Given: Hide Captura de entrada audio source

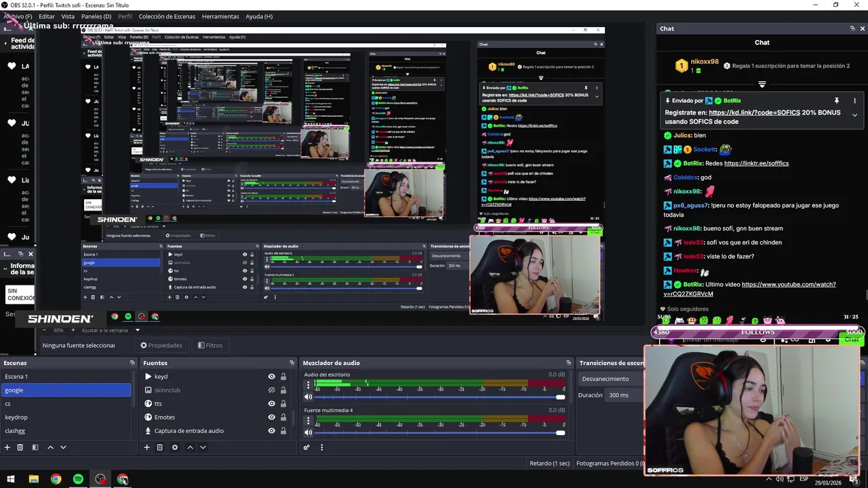Looking at the screenshot, I should [271, 431].
